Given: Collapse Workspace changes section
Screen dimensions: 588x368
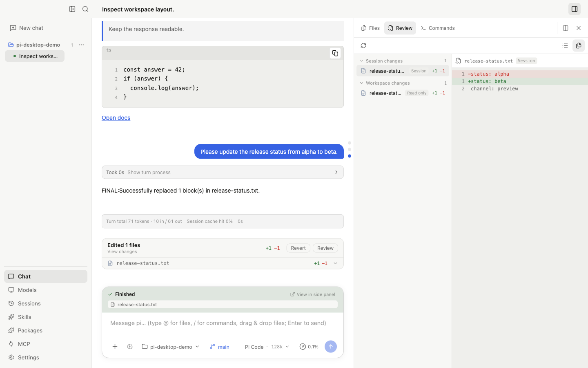Looking at the screenshot, I should pos(403,83).
